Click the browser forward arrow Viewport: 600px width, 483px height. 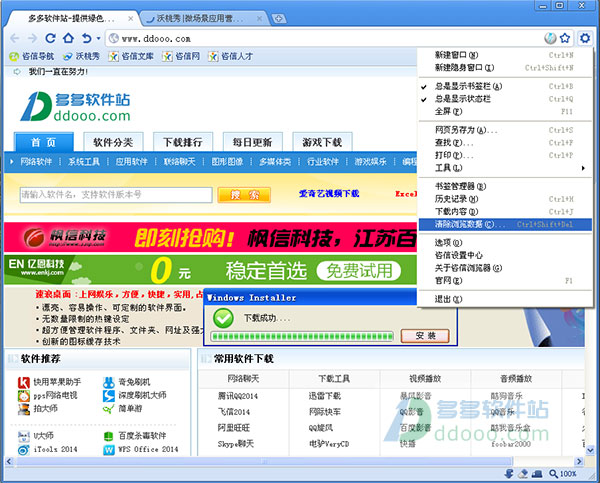[33, 38]
